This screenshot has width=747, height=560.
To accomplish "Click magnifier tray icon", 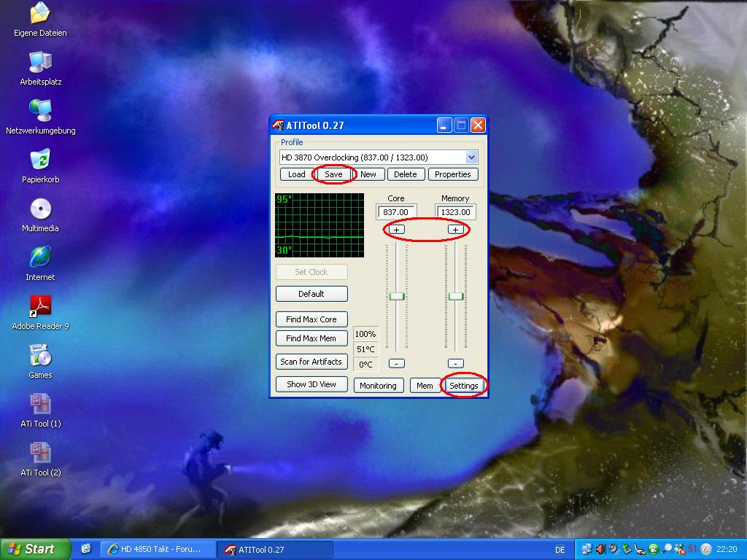I will 667,549.
